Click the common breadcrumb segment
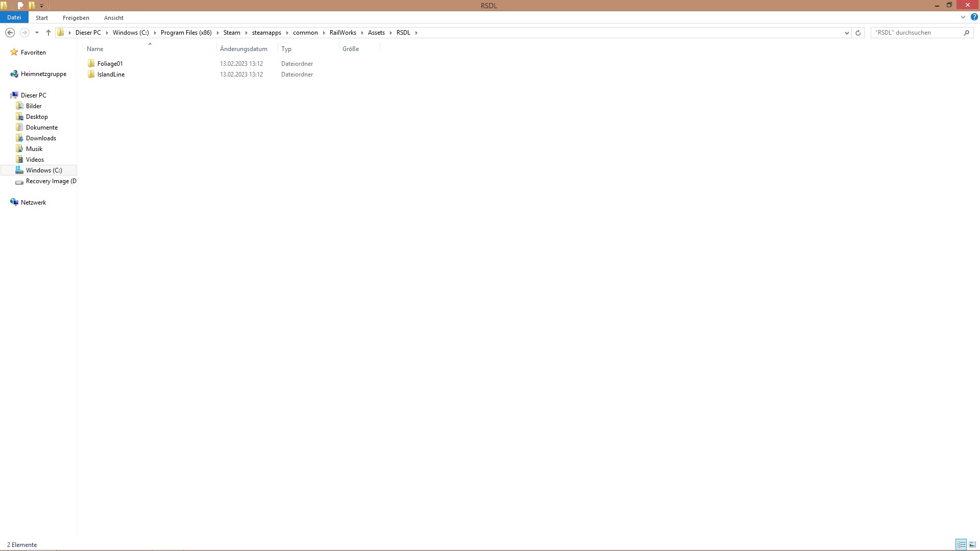 click(305, 33)
